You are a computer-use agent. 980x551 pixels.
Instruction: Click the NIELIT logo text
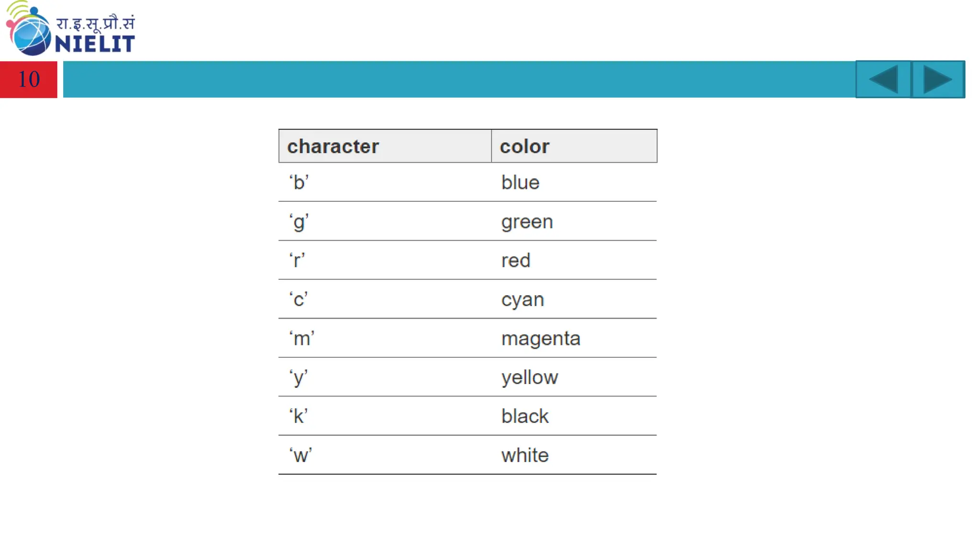point(95,44)
